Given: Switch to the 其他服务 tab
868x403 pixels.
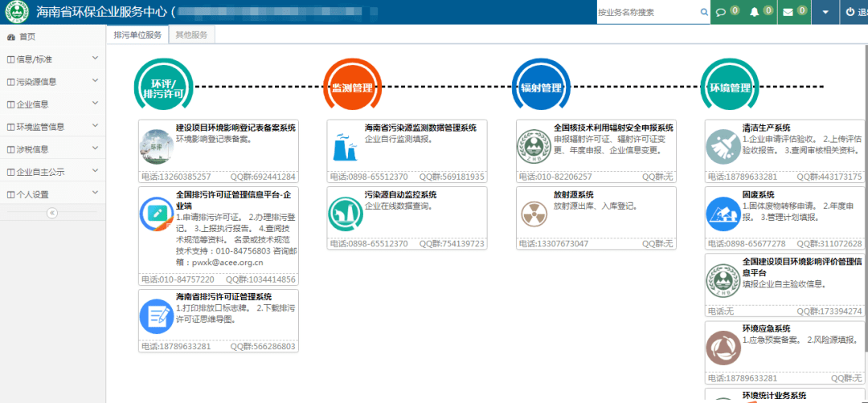Looking at the screenshot, I should [191, 35].
